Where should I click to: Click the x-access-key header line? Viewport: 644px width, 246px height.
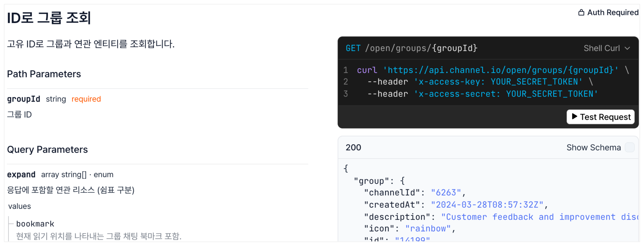tap(480, 82)
